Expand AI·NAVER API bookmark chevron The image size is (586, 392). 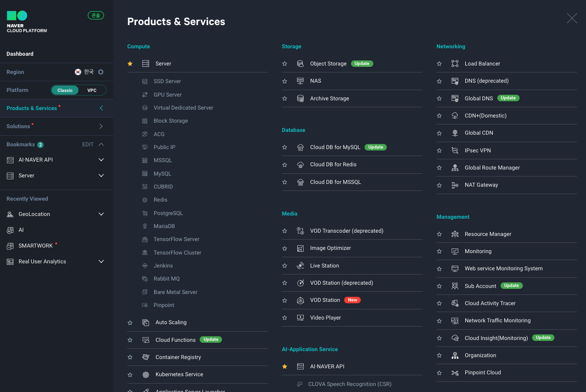(101, 160)
